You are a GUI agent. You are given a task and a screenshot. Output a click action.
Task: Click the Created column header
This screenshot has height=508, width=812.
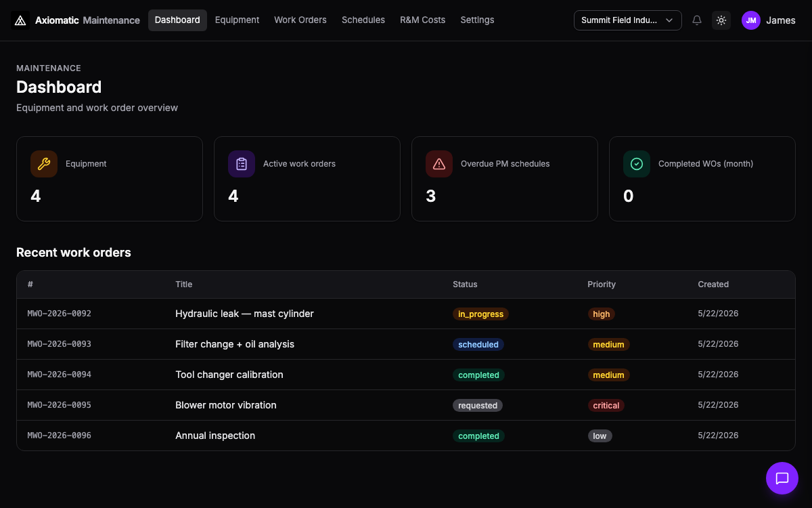[x=713, y=284]
